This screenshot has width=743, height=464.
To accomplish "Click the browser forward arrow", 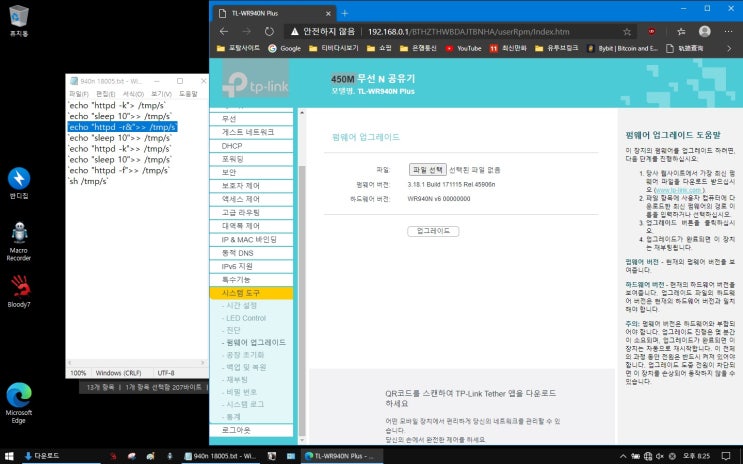I will coord(247,32).
